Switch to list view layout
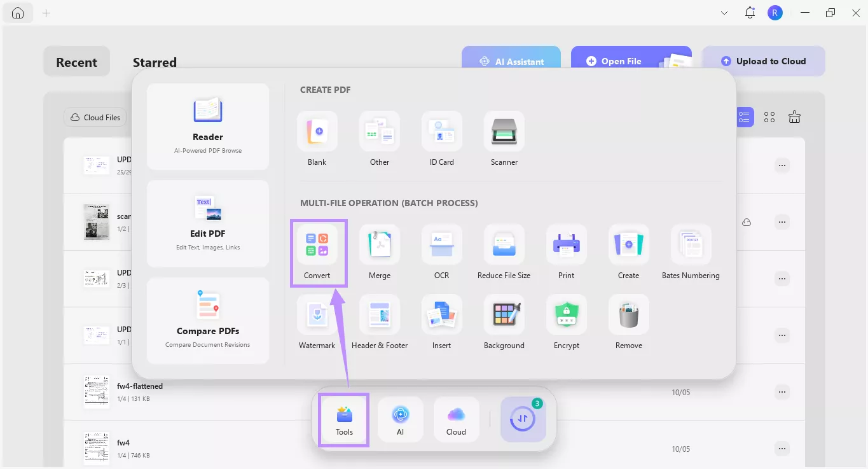 pyautogui.click(x=744, y=116)
